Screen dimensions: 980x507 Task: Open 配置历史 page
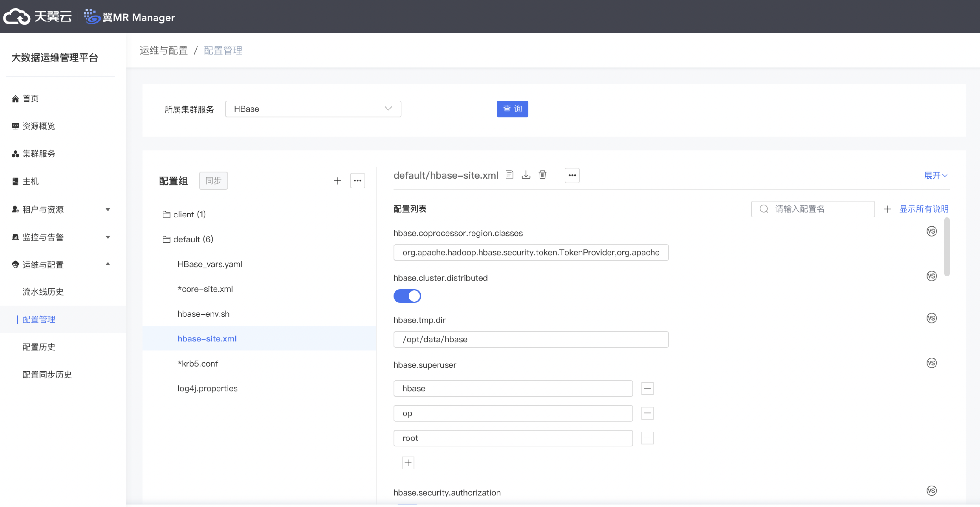coord(38,347)
